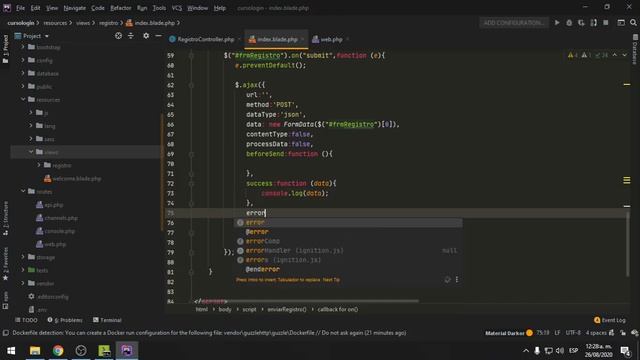
Task: Click the Debug bug icon in toolbar
Action: [x=569, y=23]
